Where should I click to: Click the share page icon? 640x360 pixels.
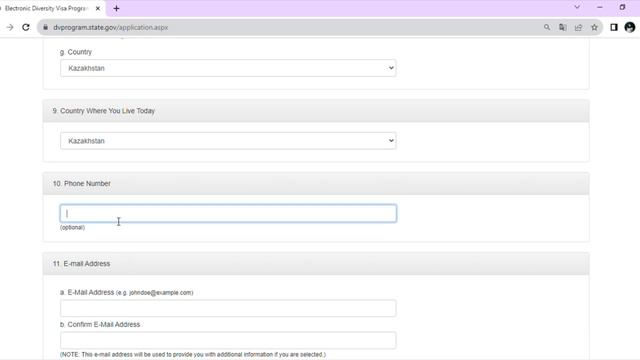(x=578, y=27)
